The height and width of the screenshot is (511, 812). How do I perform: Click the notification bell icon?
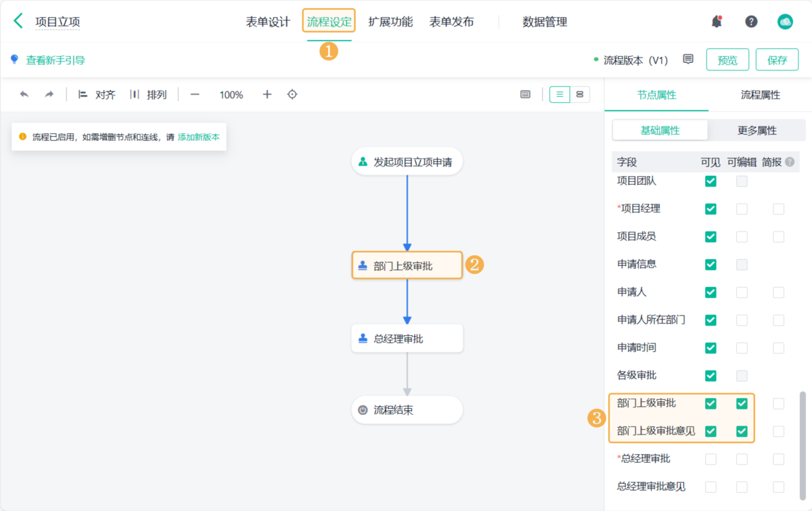tap(717, 21)
